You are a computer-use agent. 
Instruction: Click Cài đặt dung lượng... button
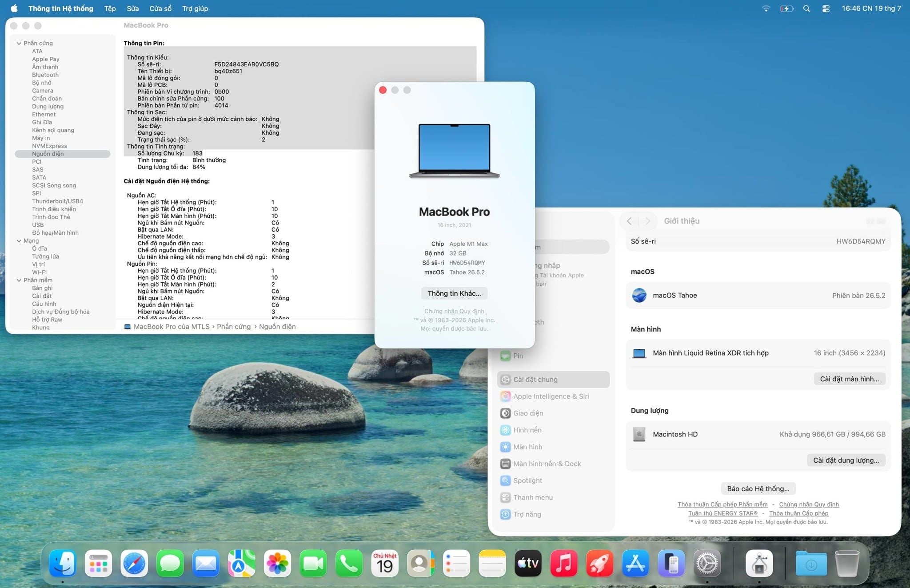tap(846, 460)
